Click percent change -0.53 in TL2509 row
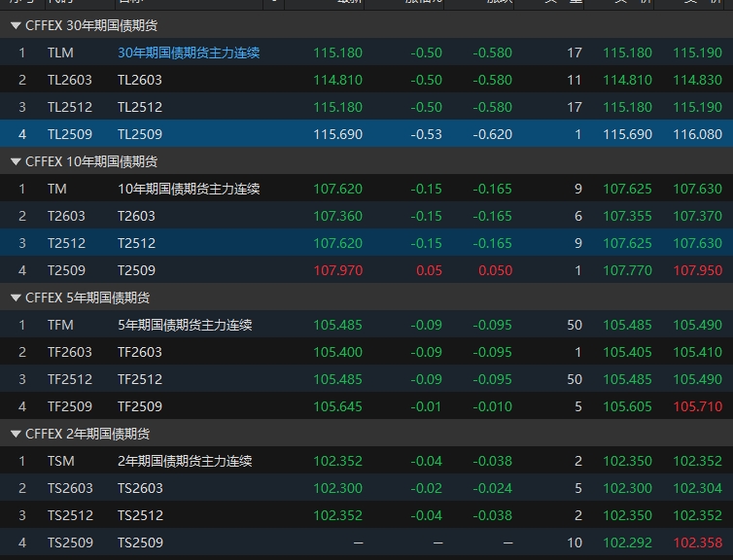The image size is (733, 560). click(x=427, y=134)
